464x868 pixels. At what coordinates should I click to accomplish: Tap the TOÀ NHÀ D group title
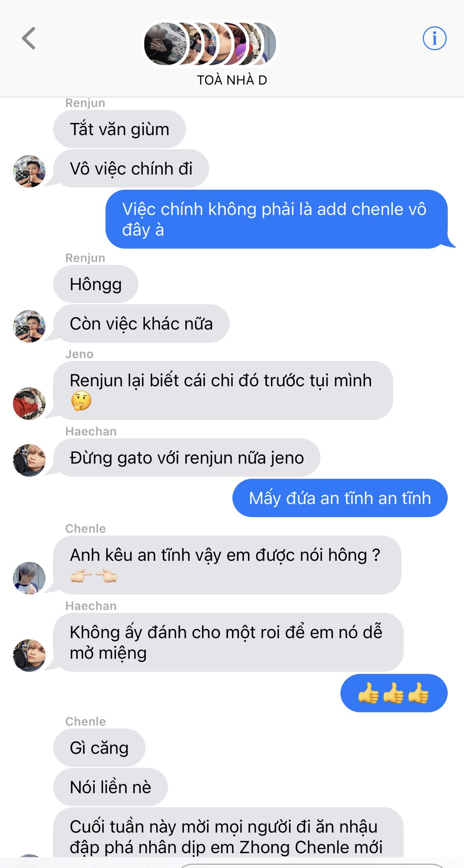point(232,80)
